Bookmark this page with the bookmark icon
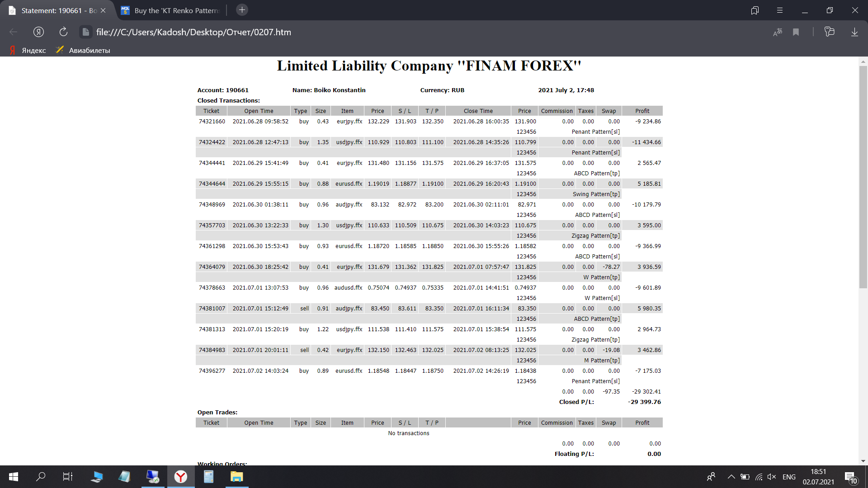Image resolution: width=868 pixels, height=488 pixels. [x=796, y=32]
